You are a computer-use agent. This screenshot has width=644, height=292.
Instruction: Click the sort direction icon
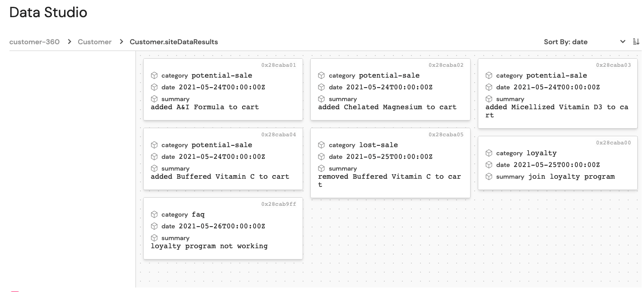tap(636, 42)
